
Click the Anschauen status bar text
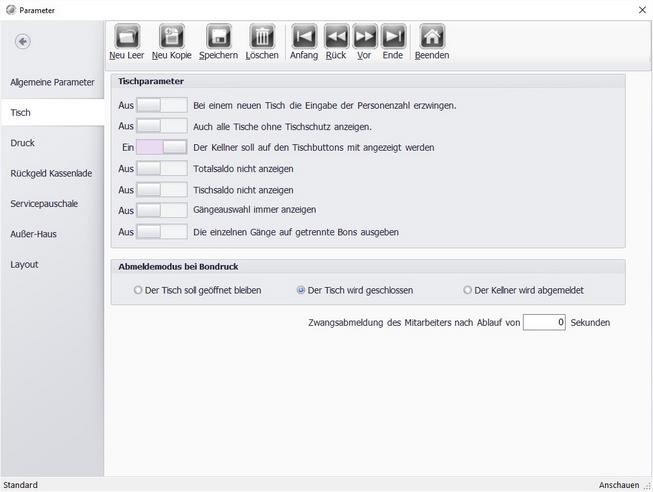[x=619, y=485]
